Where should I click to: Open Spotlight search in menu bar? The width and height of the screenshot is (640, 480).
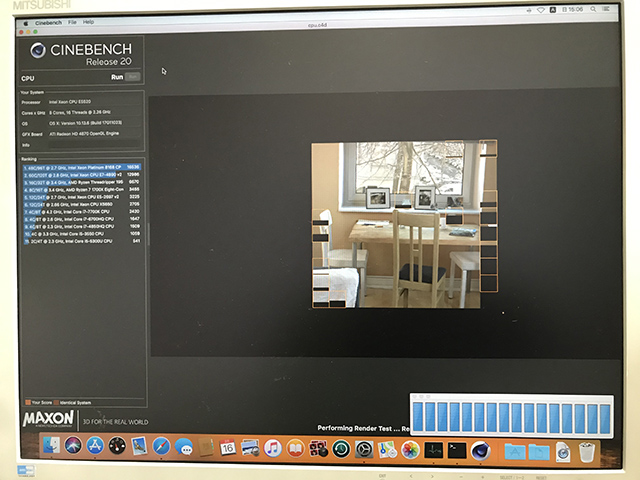[593, 9]
